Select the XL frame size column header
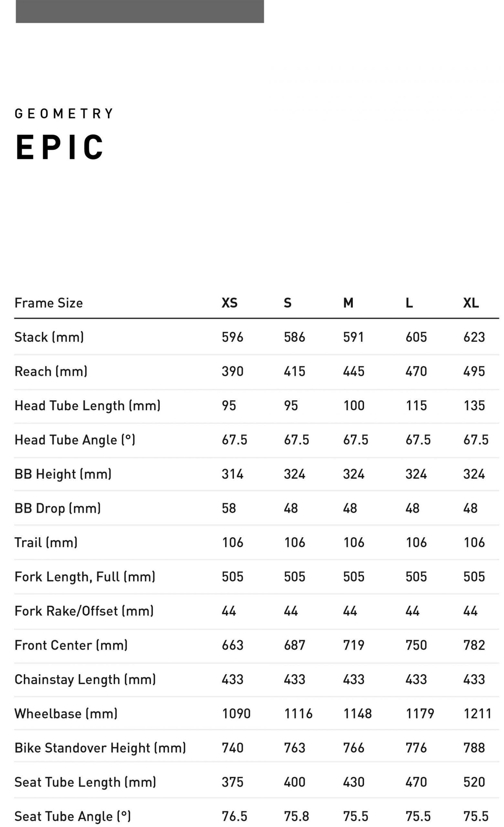Screen dimensions: 504x827 (471, 303)
